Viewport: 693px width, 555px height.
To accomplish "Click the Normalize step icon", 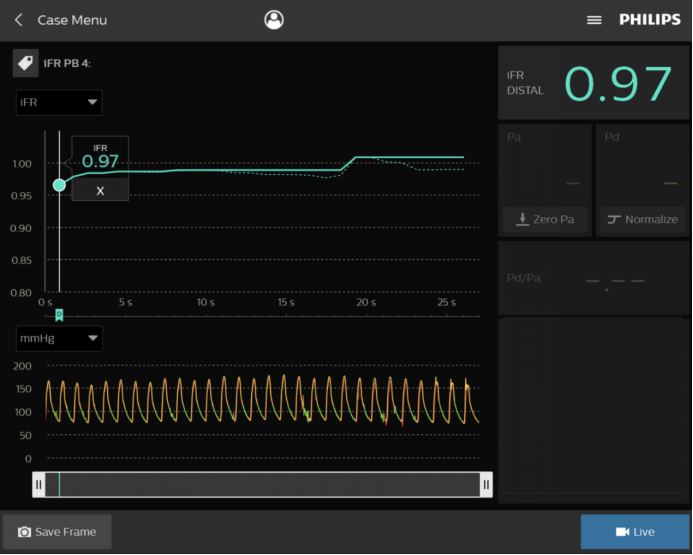I will (614, 219).
